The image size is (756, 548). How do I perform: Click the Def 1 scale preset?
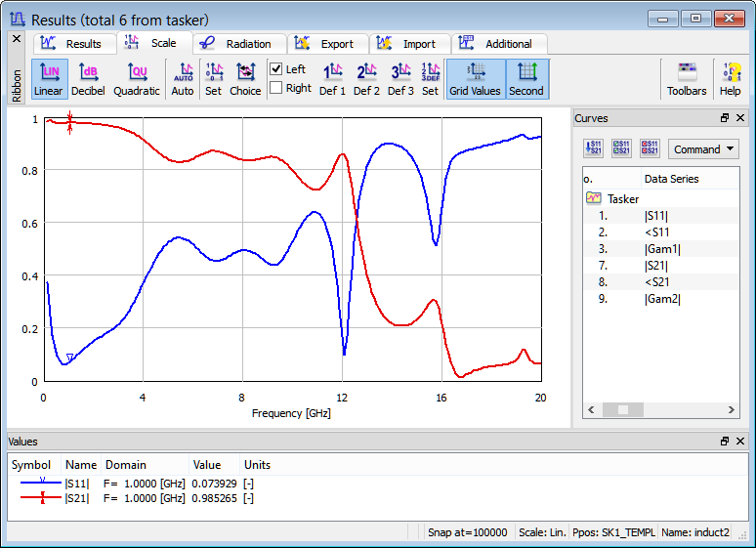[333, 78]
